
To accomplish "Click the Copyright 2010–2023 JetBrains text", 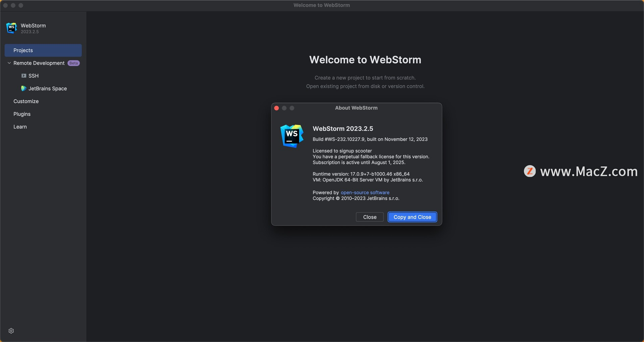I will [x=356, y=198].
